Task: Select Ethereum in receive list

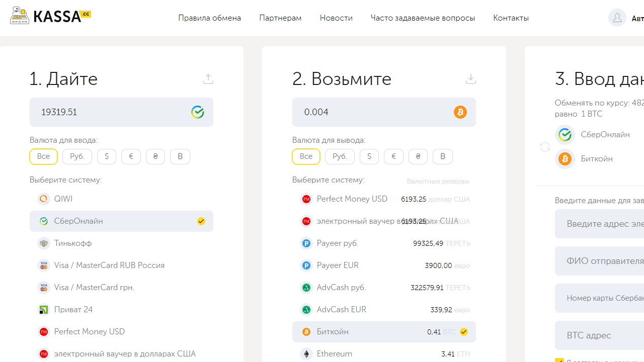Action: (334, 354)
